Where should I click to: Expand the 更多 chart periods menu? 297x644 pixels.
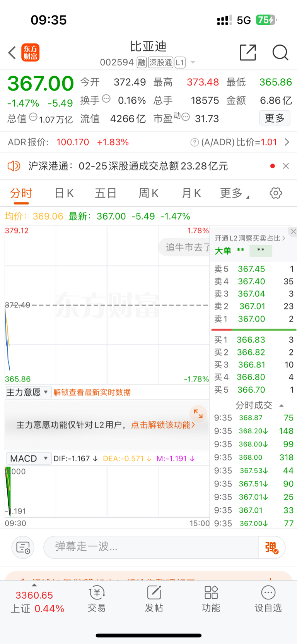(234, 193)
